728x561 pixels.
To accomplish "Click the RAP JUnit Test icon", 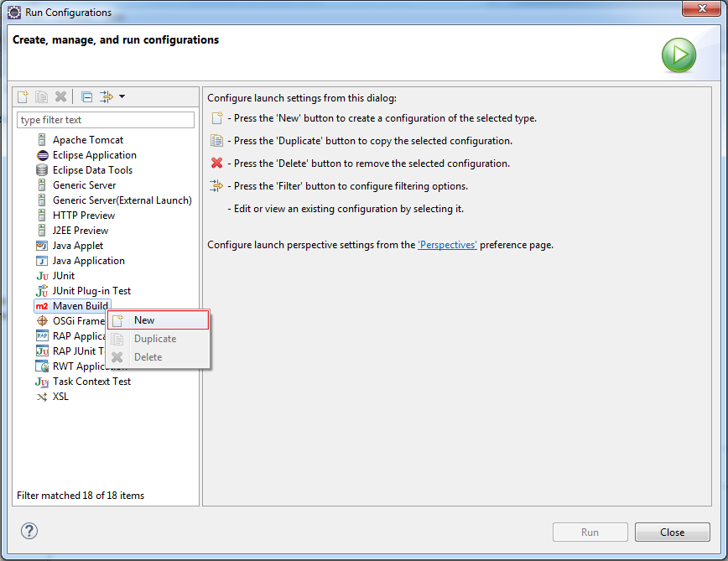I will coord(42,351).
